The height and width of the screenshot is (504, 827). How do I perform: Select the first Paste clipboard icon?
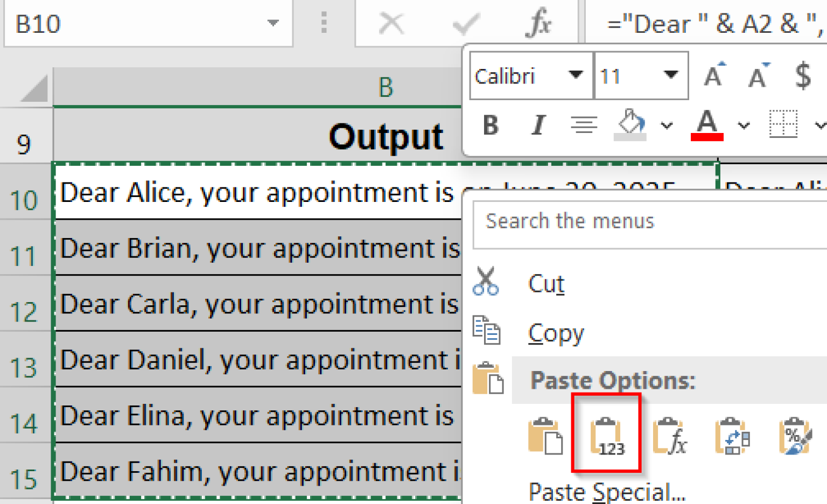coord(545,436)
